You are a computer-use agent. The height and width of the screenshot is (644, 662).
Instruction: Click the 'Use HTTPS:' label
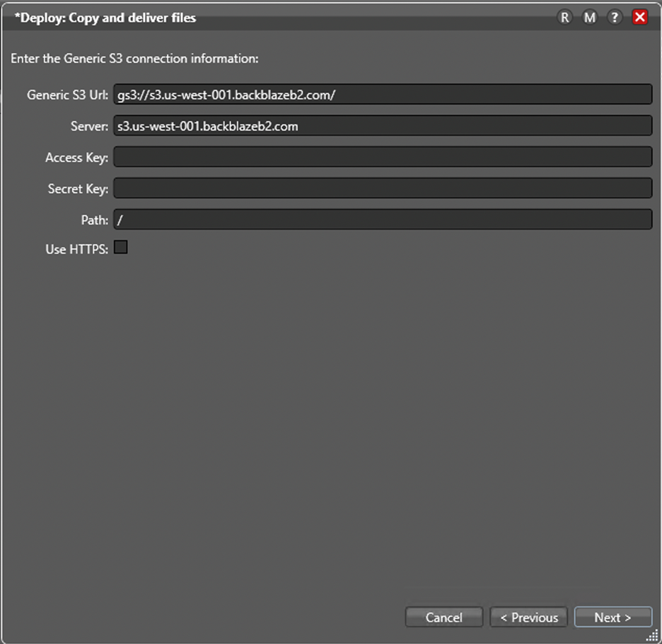tap(77, 250)
